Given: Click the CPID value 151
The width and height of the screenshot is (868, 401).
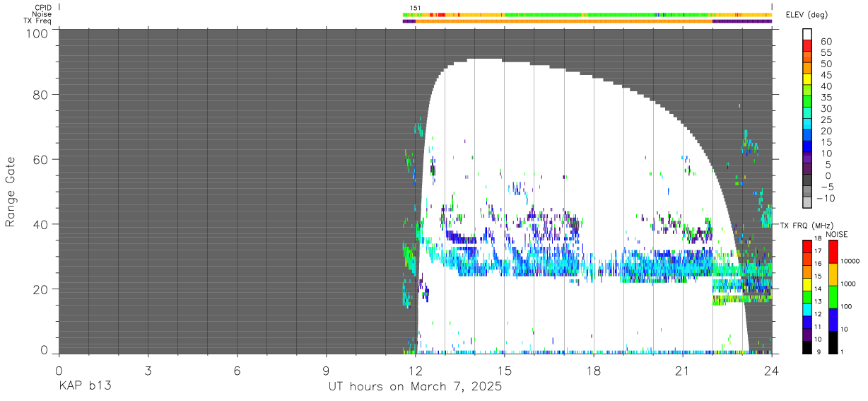Looking at the screenshot, I should click(x=416, y=8).
